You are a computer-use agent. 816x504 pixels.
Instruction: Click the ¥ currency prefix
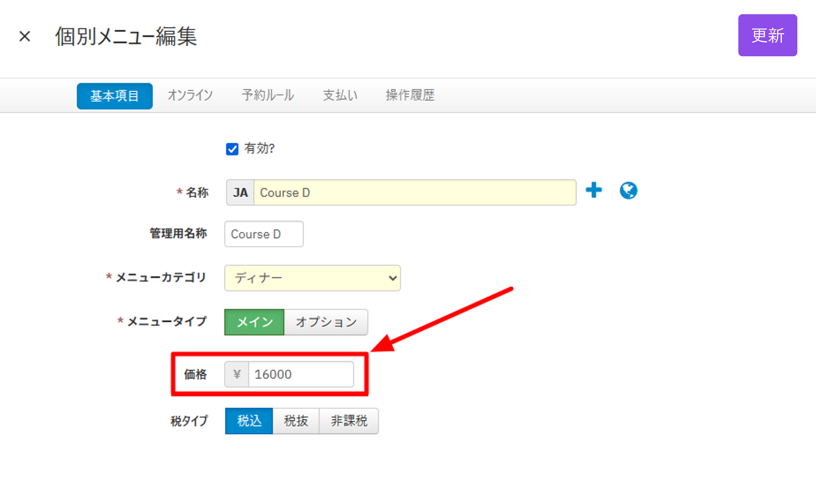(x=237, y=374)
